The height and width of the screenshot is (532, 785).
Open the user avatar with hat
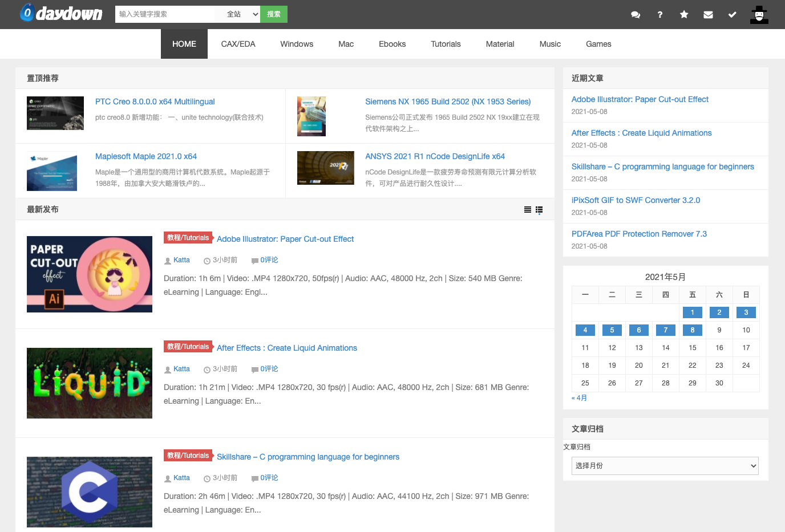coord(759,14)
